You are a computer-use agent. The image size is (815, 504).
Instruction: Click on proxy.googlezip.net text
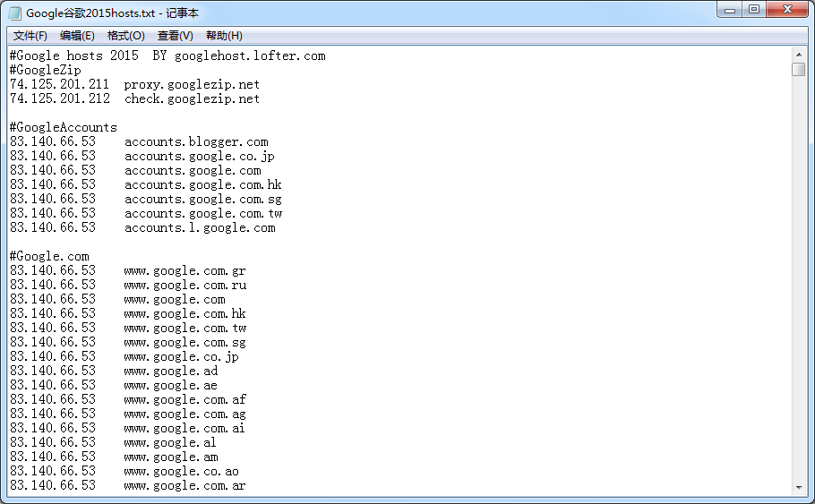[x=192, y=84]
